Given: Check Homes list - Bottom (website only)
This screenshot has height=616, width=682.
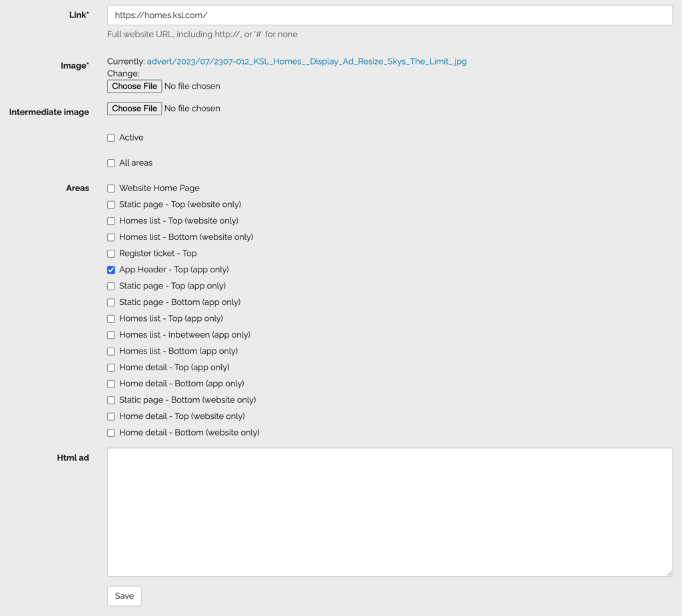Looking at the screenshot, I should [111, 237].
